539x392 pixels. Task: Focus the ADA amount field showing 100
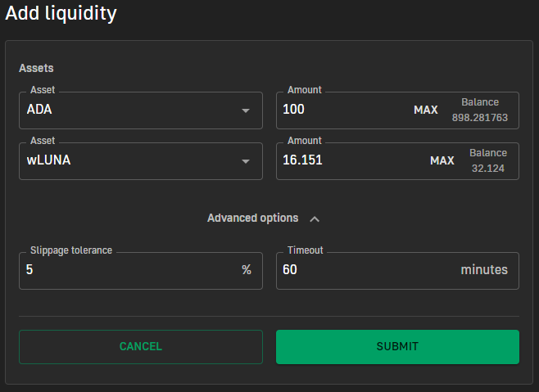(x=344, y=110)
